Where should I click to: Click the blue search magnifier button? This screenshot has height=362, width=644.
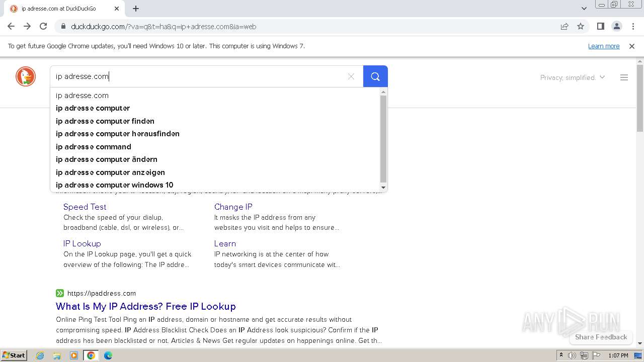coord(375,76)
